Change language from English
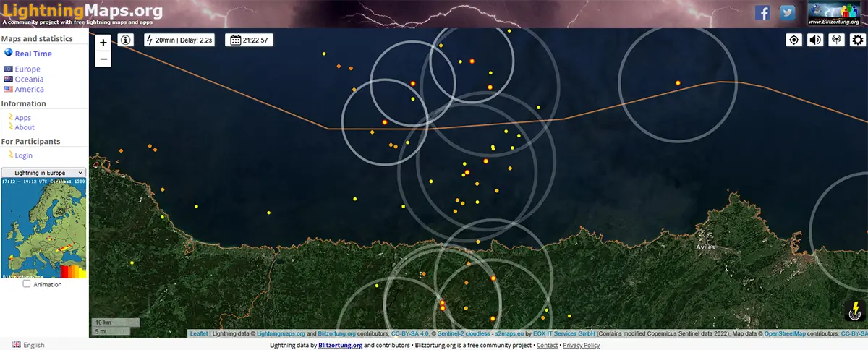868x350 pixels. [28, 345]
